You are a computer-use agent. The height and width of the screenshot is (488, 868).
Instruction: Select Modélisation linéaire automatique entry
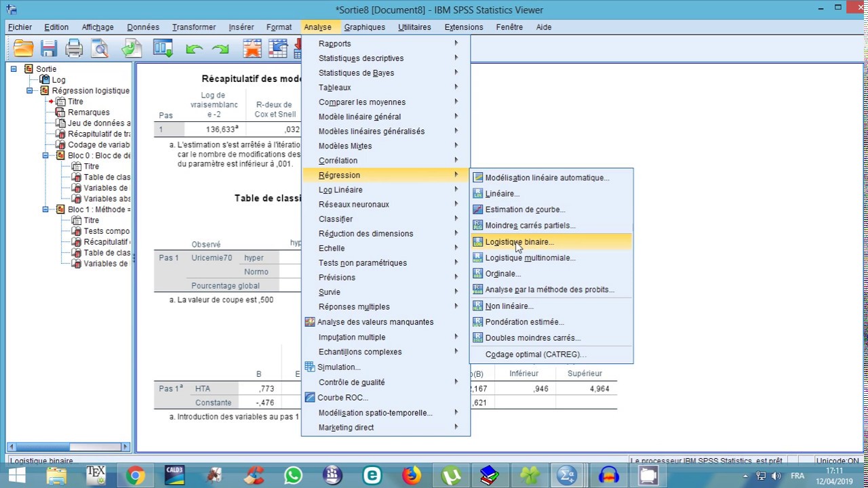pyautogui.click(x=551, y=178)
